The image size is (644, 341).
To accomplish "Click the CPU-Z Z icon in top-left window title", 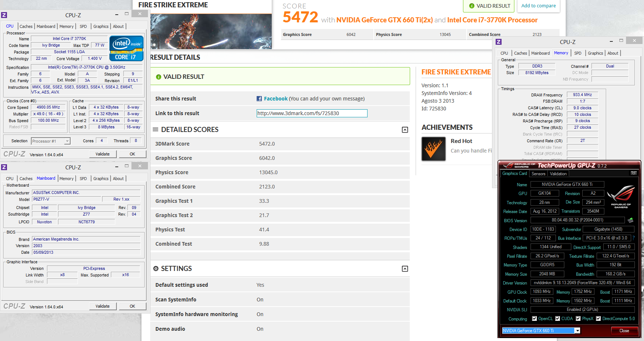I will coord(4,15).
